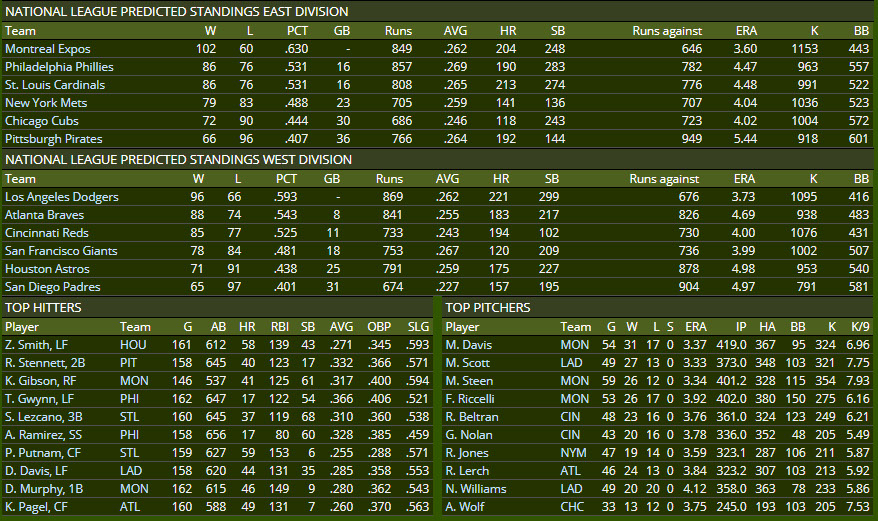
Task: Click the OBP header in Top Hitters
Action: click(378, 327)
